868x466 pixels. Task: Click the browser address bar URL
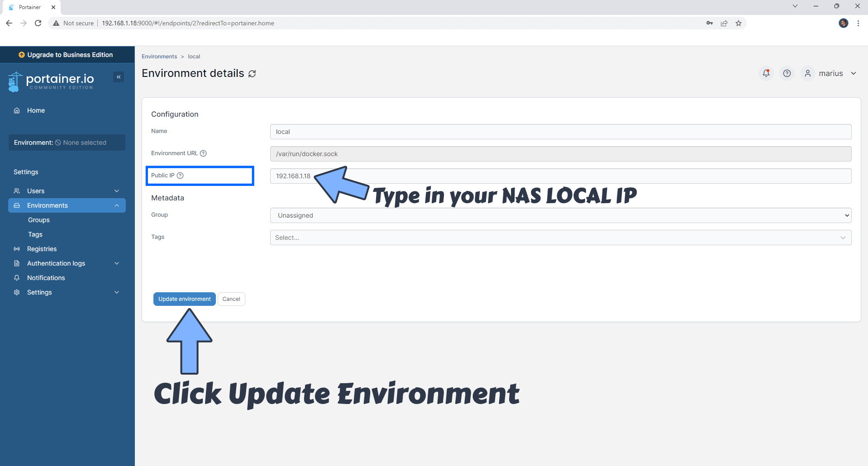pyautogui.click(x=188, y=23)
